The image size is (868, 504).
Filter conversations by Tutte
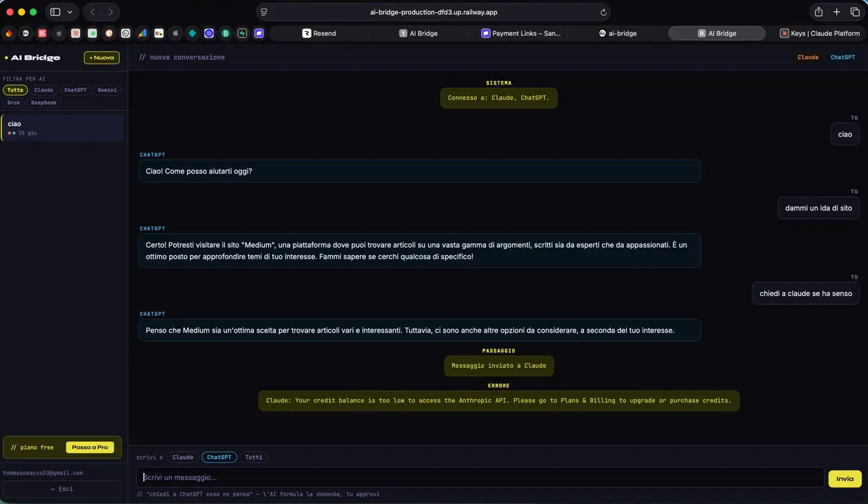coord(15,90)
